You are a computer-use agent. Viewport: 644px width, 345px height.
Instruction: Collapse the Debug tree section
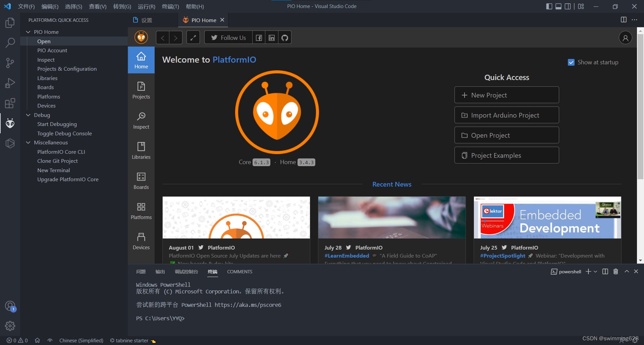tap(28, 115)
